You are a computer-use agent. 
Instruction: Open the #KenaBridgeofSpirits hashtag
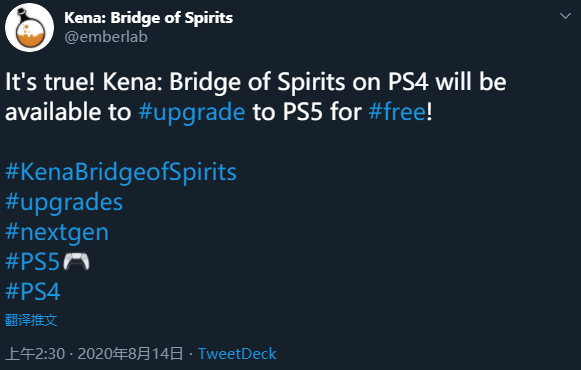coord(121,172)
